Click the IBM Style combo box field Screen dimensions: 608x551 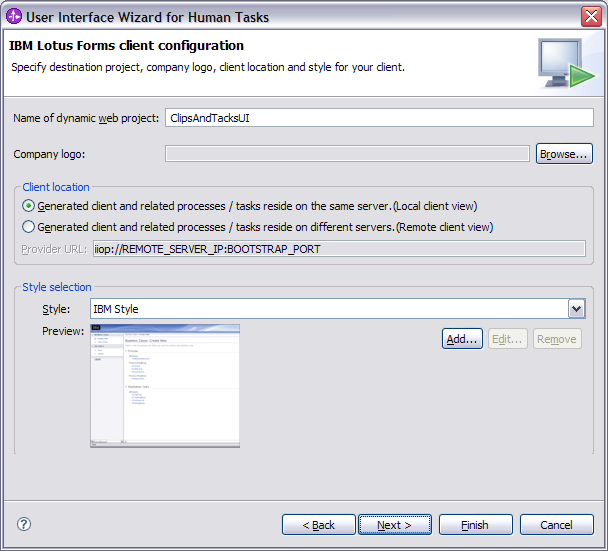pos(338,309)
